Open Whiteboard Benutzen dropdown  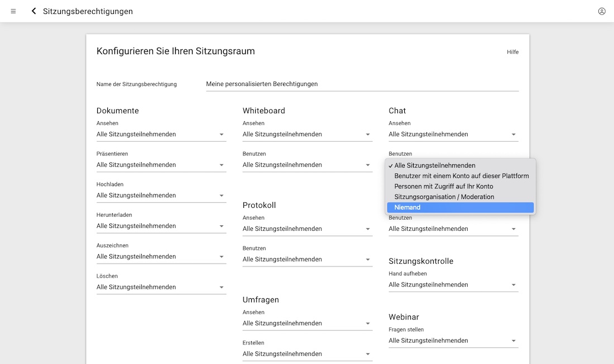coord(307,165)
